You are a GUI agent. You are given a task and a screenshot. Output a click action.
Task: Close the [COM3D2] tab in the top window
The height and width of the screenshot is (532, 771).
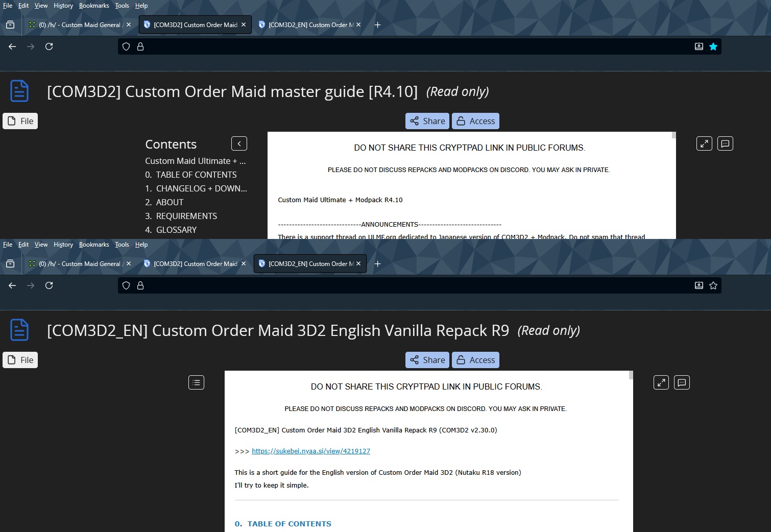point(244,25)
